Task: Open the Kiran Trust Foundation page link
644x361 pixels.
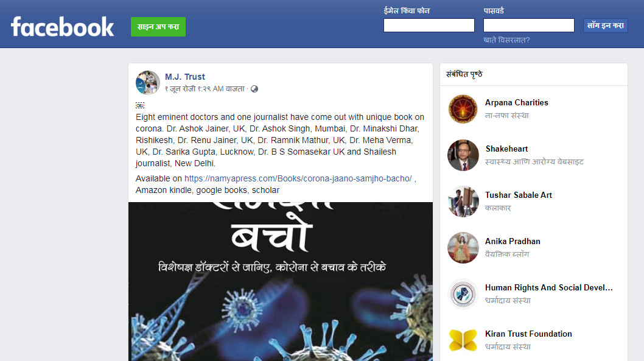Action: [x=528, y=334]
